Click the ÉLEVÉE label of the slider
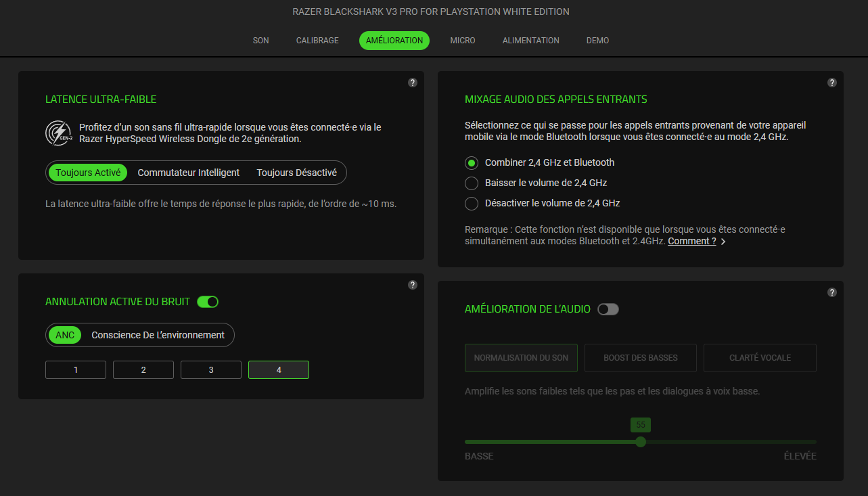Screen dimensions: 868x496 click(800, 456)
